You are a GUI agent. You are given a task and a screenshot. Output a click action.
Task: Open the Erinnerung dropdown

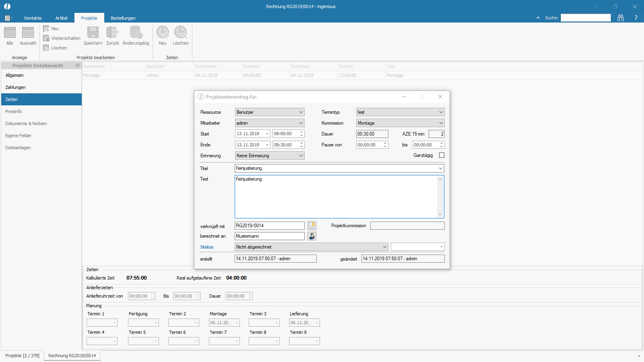pyautogui.click(x=300, y=155)
